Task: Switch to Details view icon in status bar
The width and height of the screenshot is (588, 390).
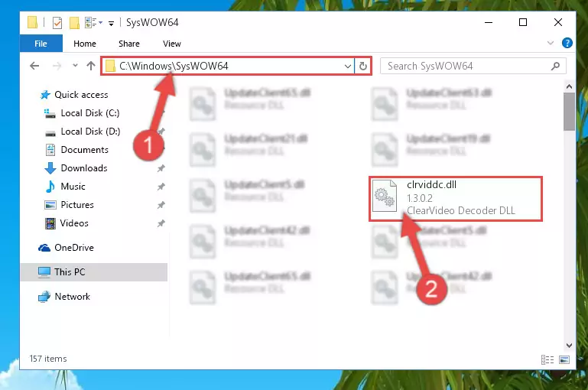Action: 547,359
